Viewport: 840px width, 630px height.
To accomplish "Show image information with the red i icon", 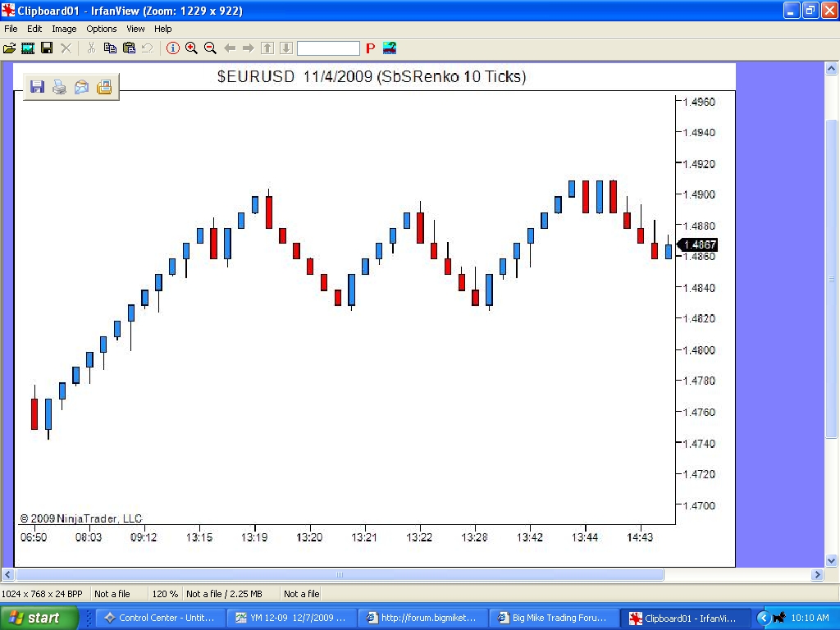I will (172, 48).
